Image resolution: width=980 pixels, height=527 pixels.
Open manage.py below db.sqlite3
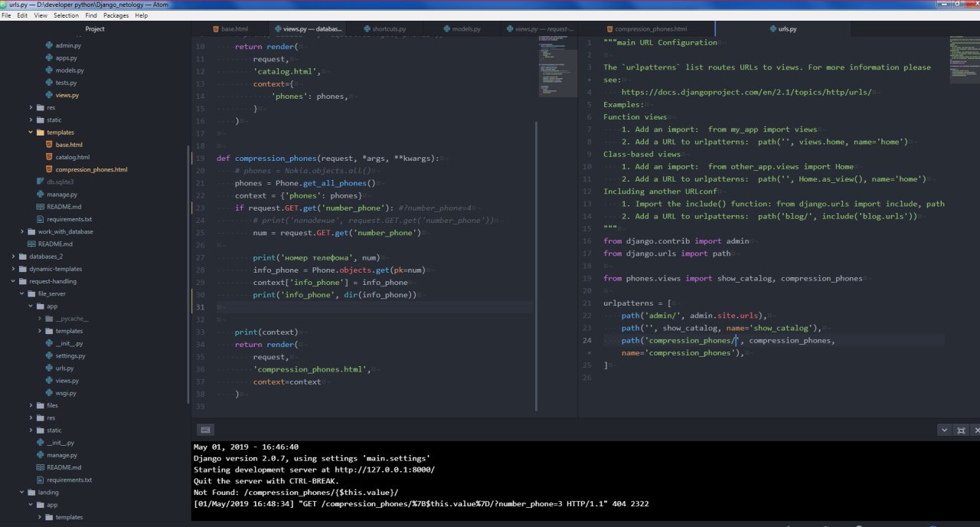click(x=61, y=194)
